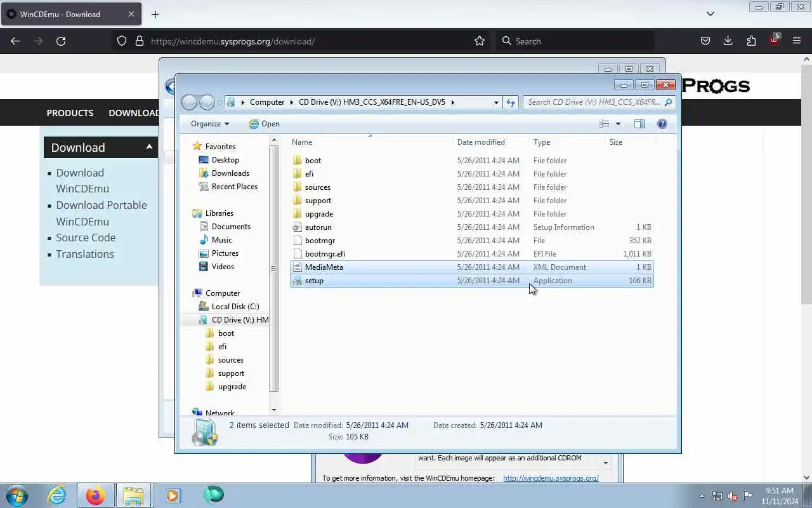812x508 pixels.
Task: Follow Download Portable WinCDEmu link
Action: (101, 213)
